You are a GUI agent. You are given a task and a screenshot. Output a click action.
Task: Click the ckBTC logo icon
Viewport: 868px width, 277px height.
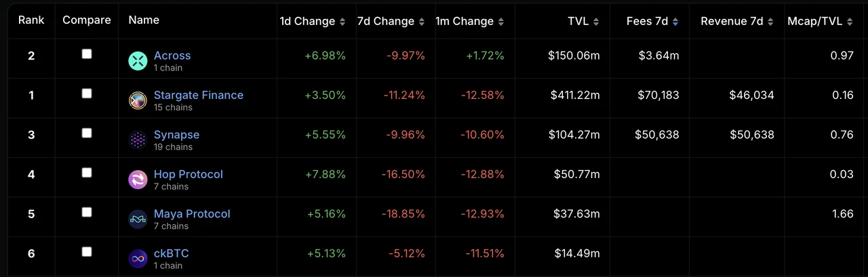coord(138,258)
